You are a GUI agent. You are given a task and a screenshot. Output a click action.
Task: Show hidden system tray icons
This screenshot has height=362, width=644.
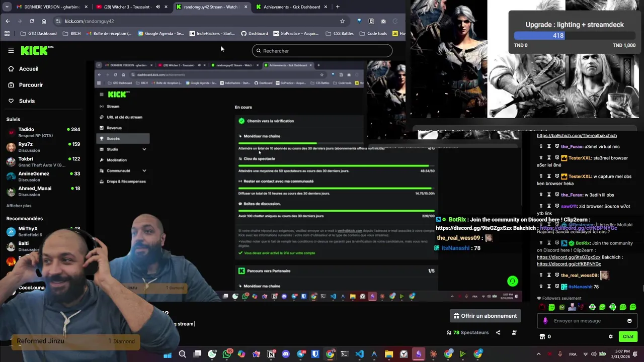point(538,354)
